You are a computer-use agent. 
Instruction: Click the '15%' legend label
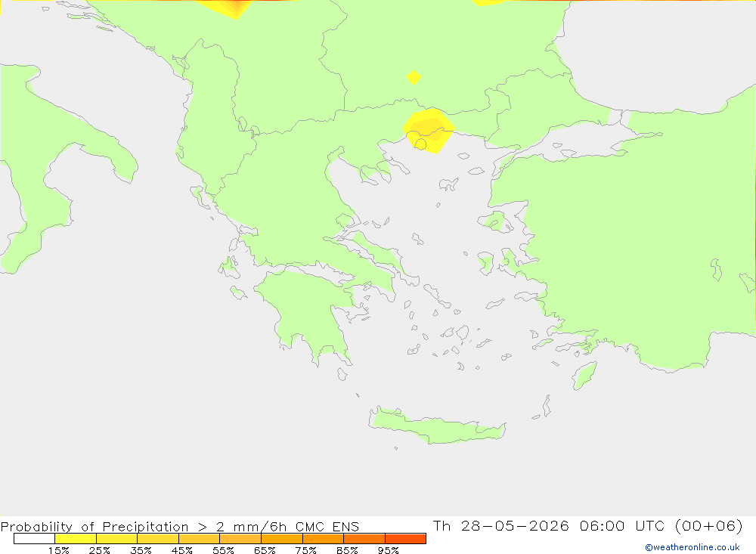tap(58, 550)
